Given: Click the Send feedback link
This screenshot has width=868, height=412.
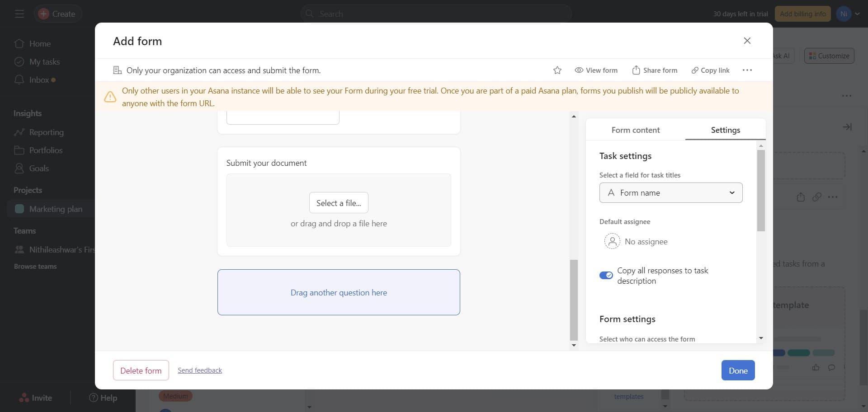Looking at the screenshot, I should click(x=199, y=370).
